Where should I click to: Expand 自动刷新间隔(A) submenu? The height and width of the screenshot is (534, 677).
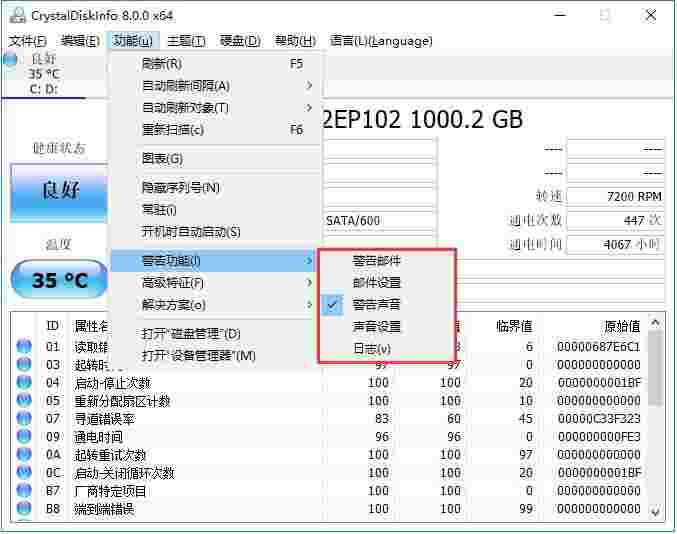click(216, 85)
